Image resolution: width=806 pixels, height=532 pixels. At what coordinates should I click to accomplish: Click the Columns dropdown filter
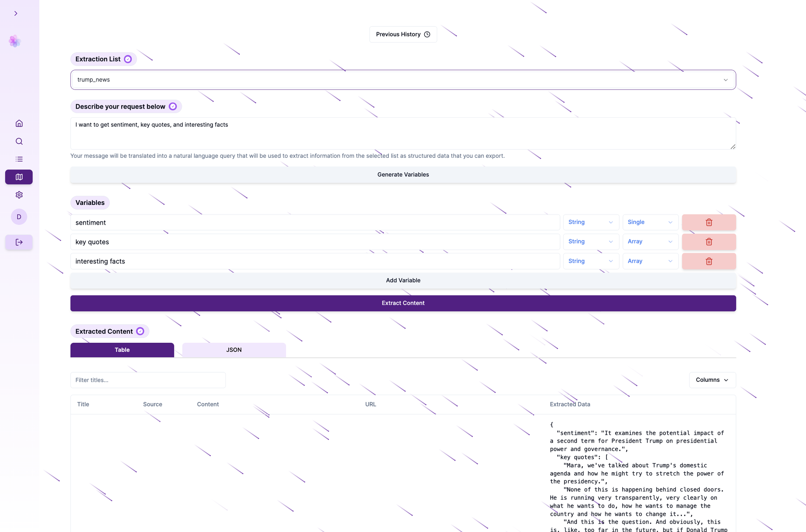[x=712, y=380]
